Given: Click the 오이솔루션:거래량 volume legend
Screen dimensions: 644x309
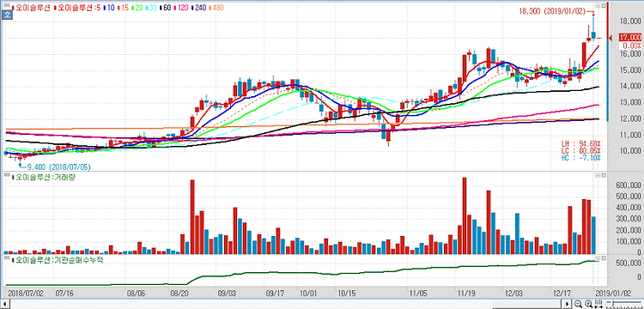Looking at the screenshot, I should [x=44, y=178].
